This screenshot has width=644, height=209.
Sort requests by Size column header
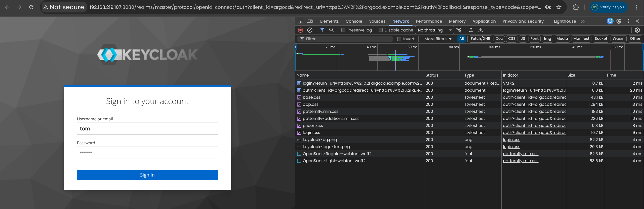click(x=585, y=75)
